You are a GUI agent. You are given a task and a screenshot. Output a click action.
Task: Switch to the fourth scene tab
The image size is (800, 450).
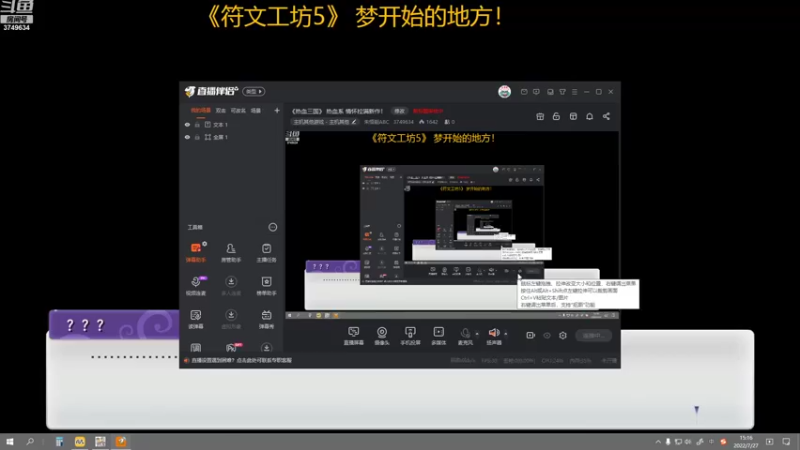256,110
